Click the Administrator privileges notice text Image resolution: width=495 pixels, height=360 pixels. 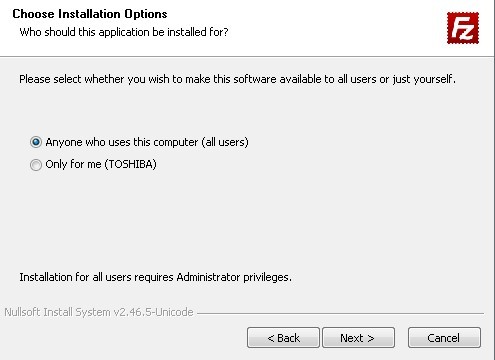[x=155, y=277]
